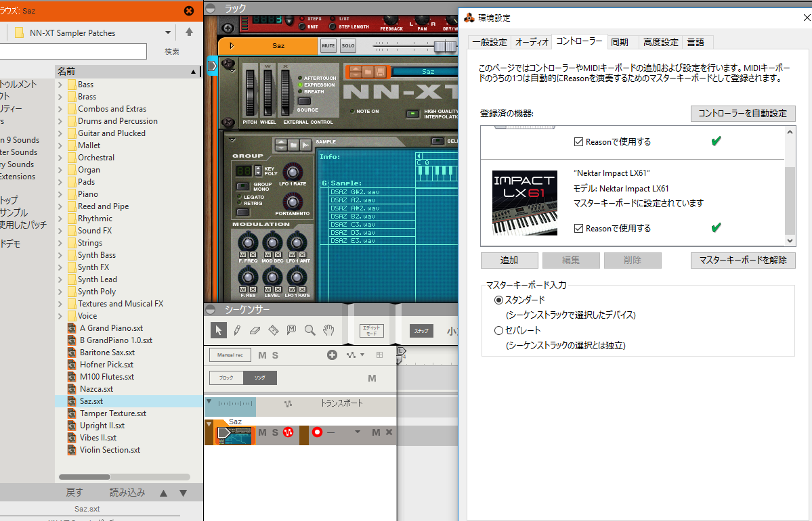812x521 pixels.
Task: Click the NN-XT save patch disk icon
Action: [x=380, y=72]
